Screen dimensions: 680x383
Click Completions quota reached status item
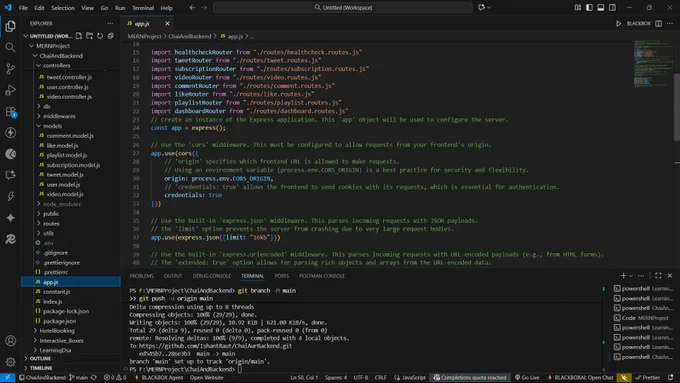click(470, 378)
